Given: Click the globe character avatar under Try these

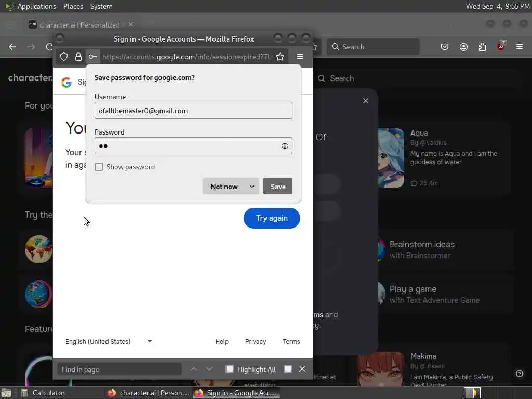Looking at the screenshot, I should 38,249.
